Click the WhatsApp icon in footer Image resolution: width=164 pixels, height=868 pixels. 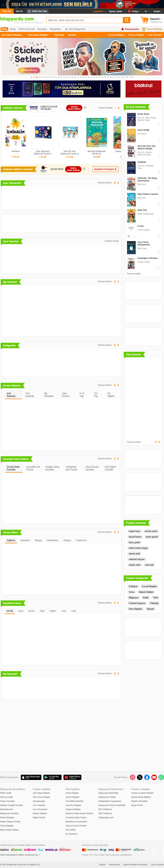161,777
